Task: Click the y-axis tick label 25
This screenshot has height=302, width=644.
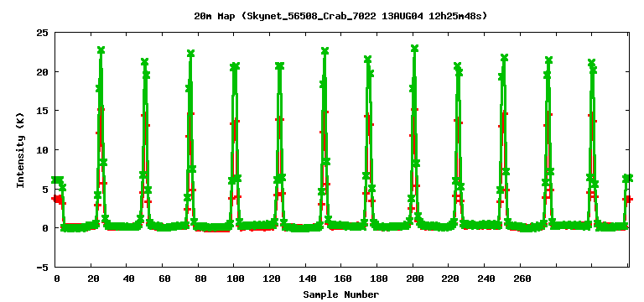Action: point(43,33)
